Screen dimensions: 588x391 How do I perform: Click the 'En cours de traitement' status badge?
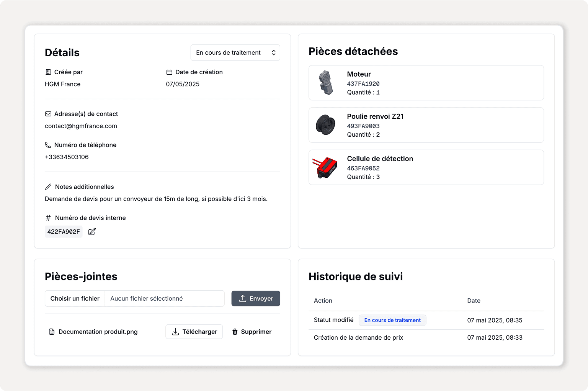coord(392,320)
